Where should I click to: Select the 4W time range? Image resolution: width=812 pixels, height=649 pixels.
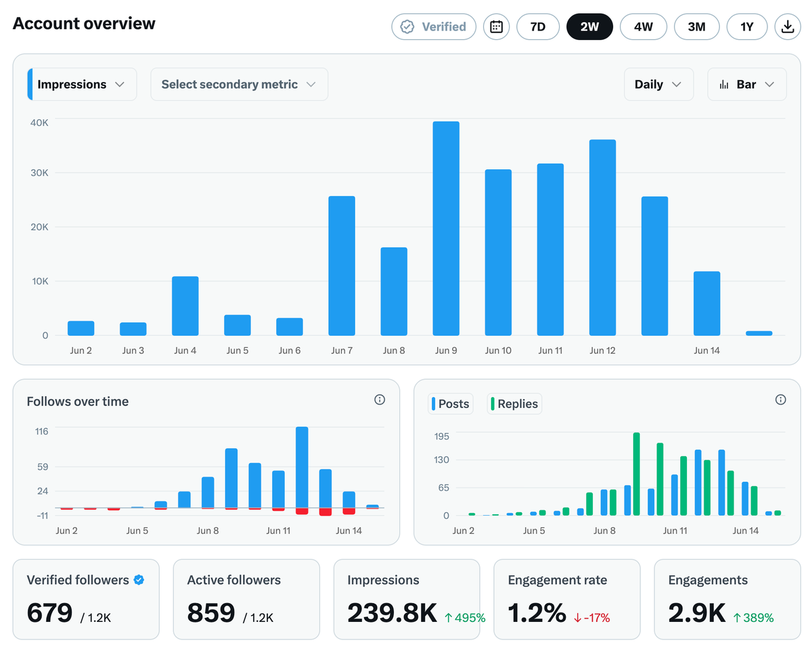(x=644, y=27)
